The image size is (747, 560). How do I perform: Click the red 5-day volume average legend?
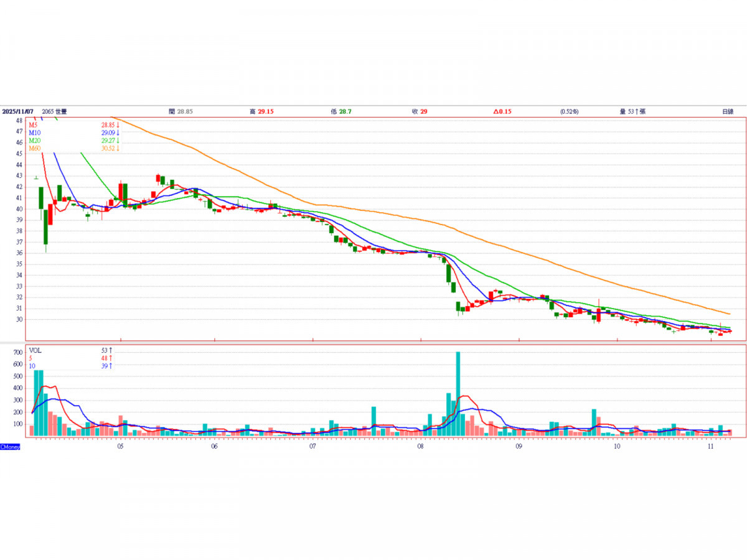(31, 358)
